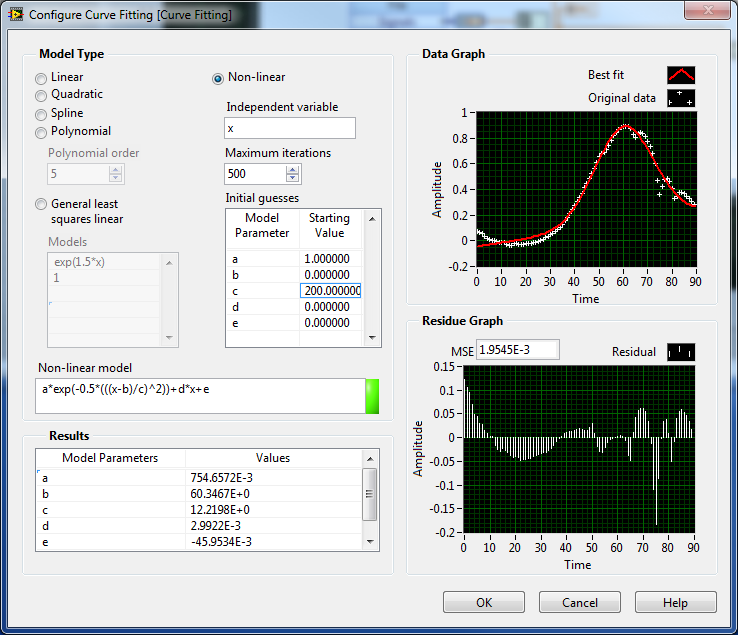Click result value -45.9534E-3
738x635 pixels.
point(274,542)
